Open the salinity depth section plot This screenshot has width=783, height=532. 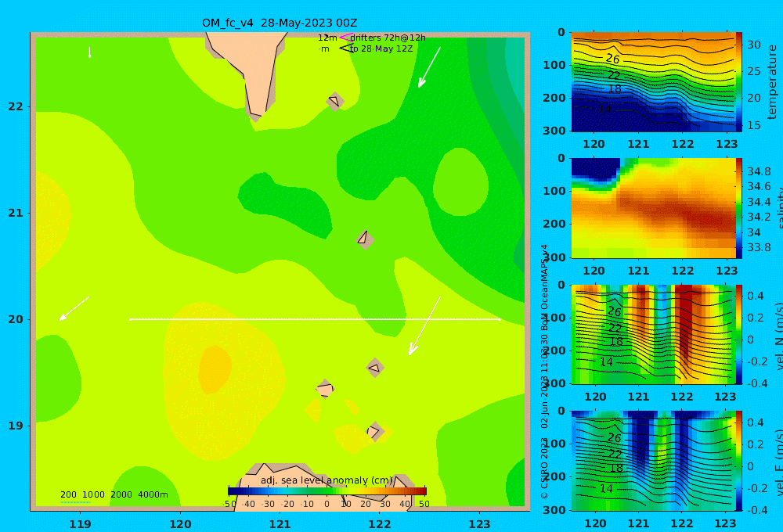tap(653, 208)
